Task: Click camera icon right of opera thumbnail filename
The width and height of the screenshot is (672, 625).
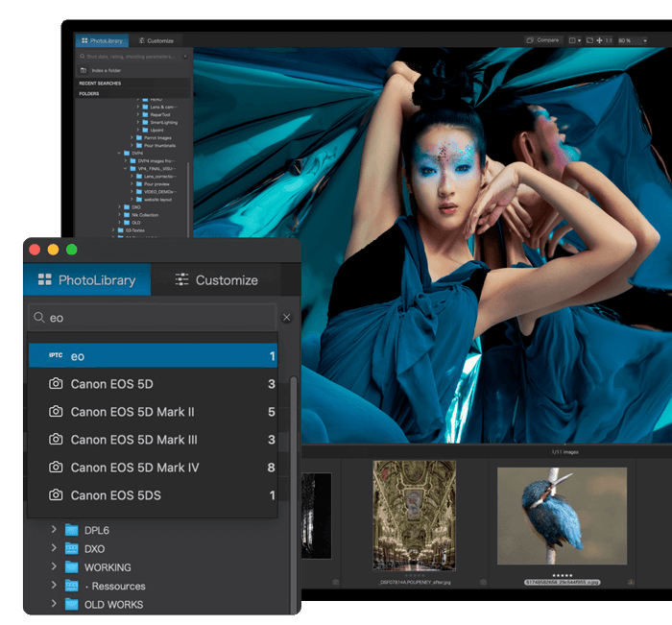Action: pyautogui.click(x=484, y=582)
